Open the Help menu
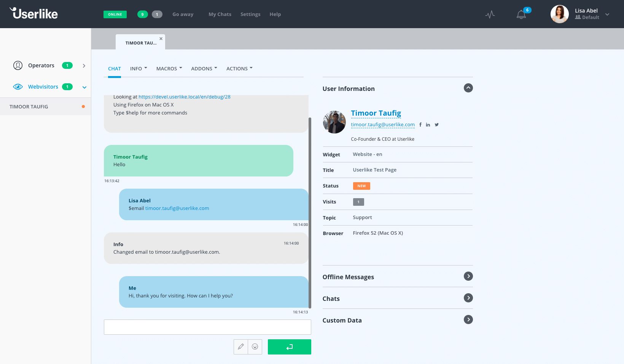 [x=275, y=14]
